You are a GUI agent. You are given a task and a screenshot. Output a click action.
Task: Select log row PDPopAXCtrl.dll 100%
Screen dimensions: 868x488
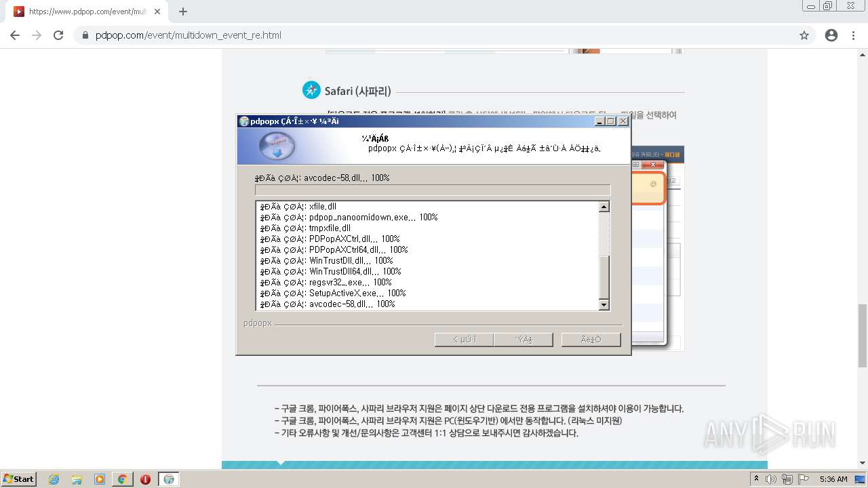(x=330, y=239)
